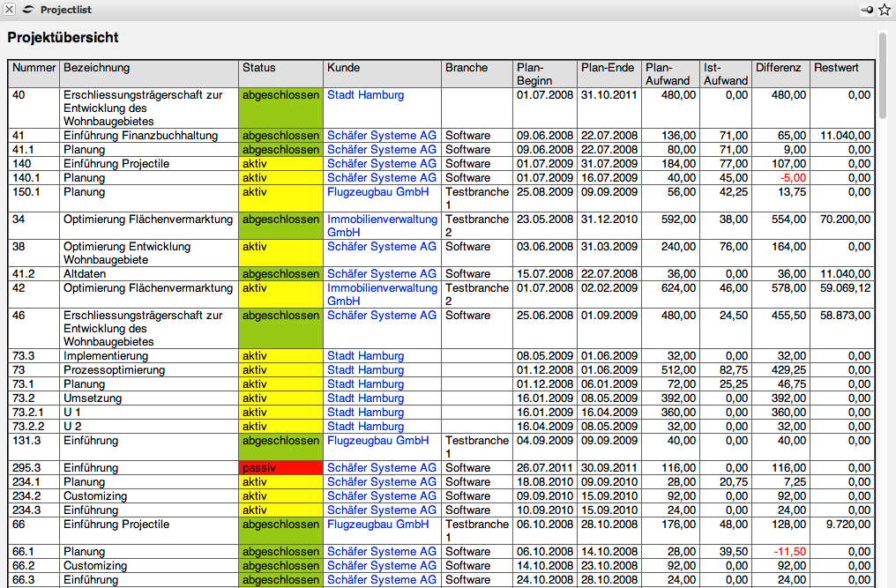Select the red passiv status cell

coord(280,468)
